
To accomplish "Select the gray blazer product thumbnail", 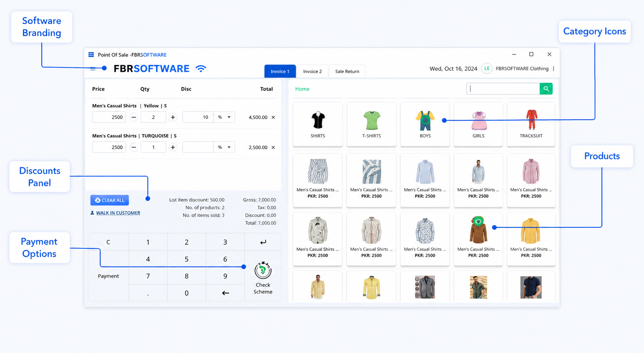I will (425, 287).
